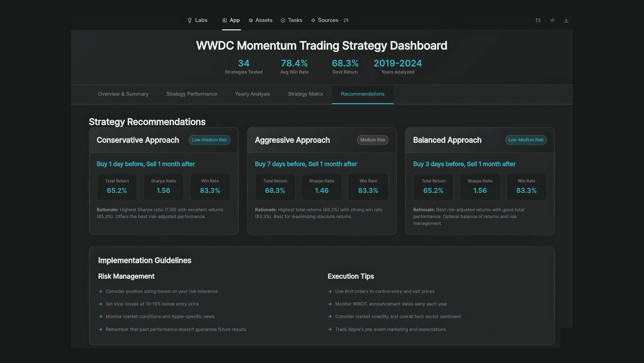This screenshot has height=363, width=644.
Task: Click Aggressive Approach Total Return 68.3%
Action: click(x=275, y=187)
